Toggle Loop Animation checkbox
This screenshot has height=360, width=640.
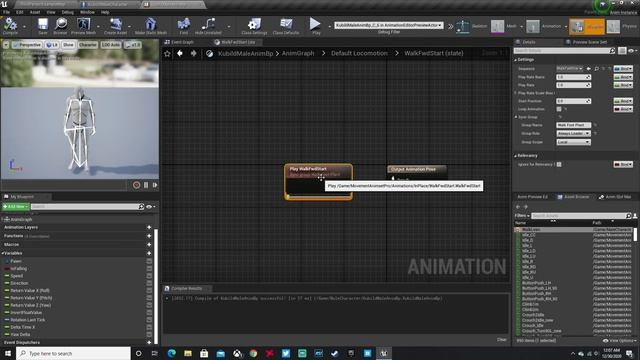pyautogui.click(x=559, y=109)
